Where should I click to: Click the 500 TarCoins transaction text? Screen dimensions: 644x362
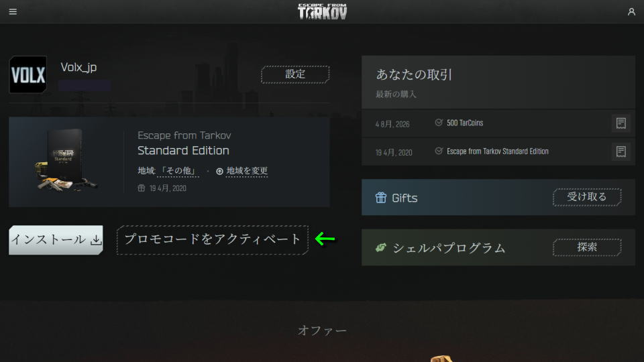464,123
